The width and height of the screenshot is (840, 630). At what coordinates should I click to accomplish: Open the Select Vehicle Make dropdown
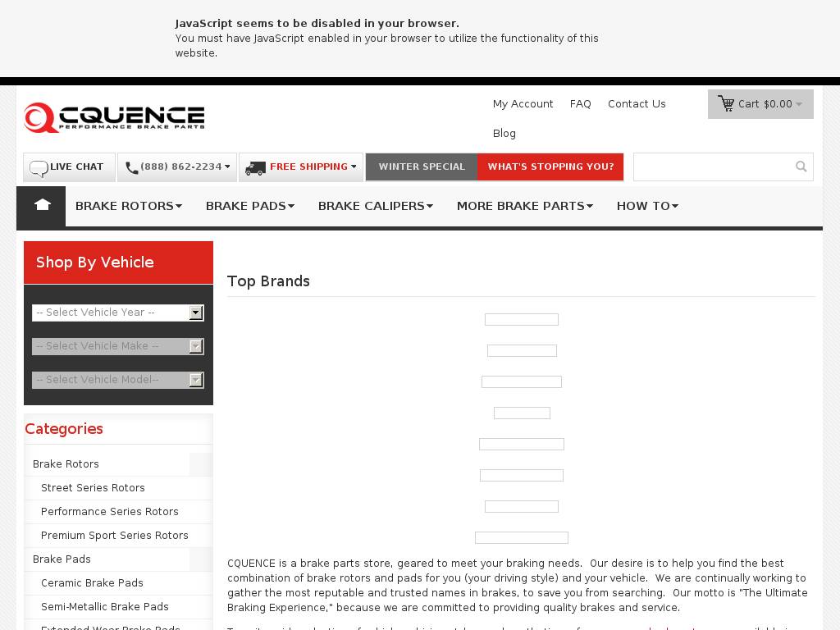(x=117, y=346)
